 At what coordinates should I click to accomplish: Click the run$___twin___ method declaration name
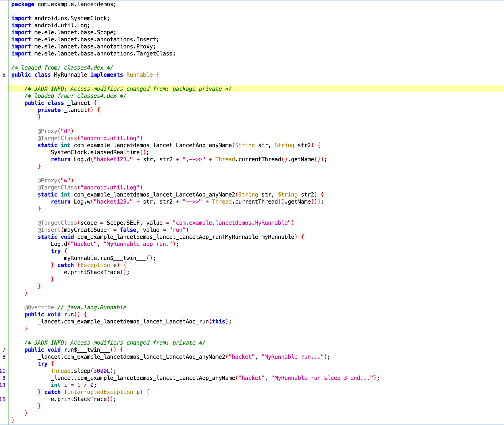(87, 350)
